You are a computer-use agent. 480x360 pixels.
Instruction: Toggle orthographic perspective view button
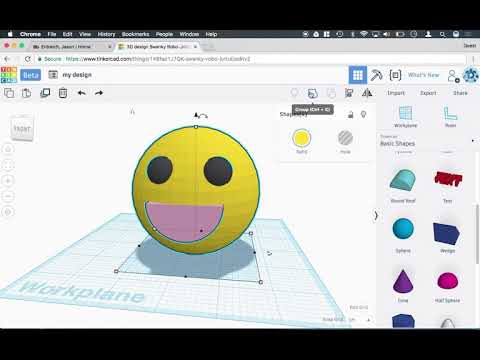pyautogui.click(x=8, y=212)
